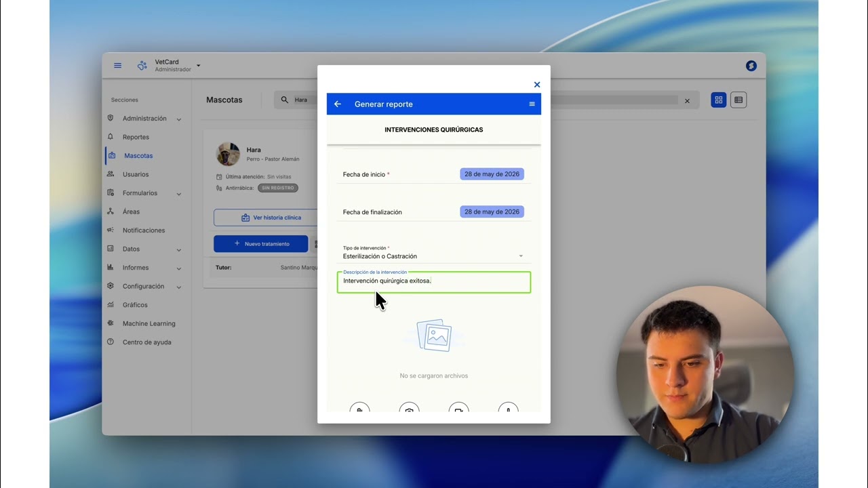Open Áreas in the sidebar
Image resolution: width=868 pixels, height=488 pixels.
pyautogui.click(x=131, y=211)
